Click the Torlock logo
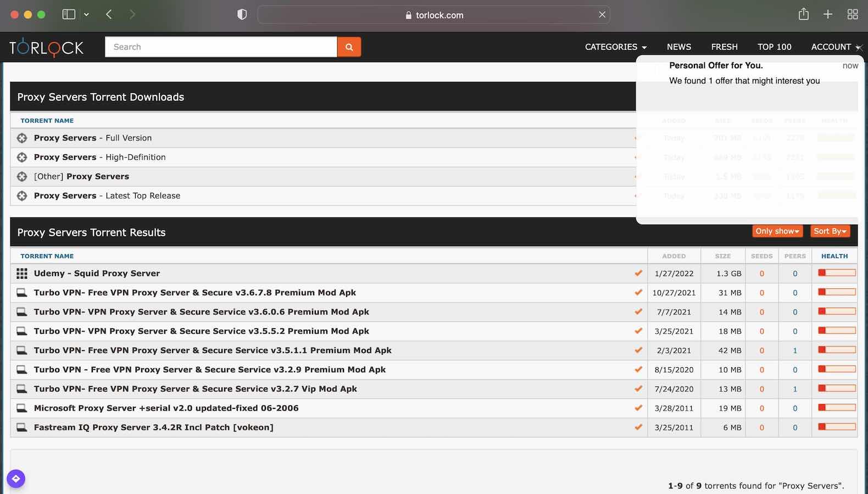Viewport: 868px width, 494px height. 47,48
